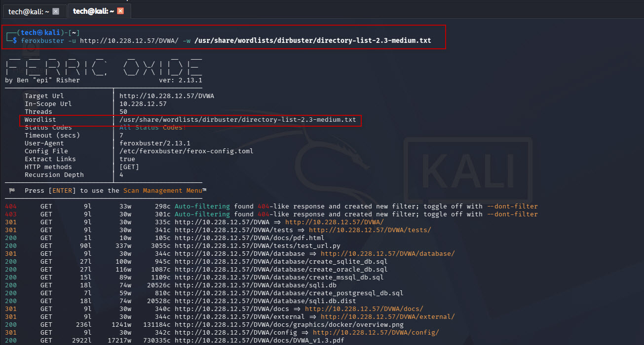
Task: Click the 'Scan Management Menu' text
Action: coord(163,190)
